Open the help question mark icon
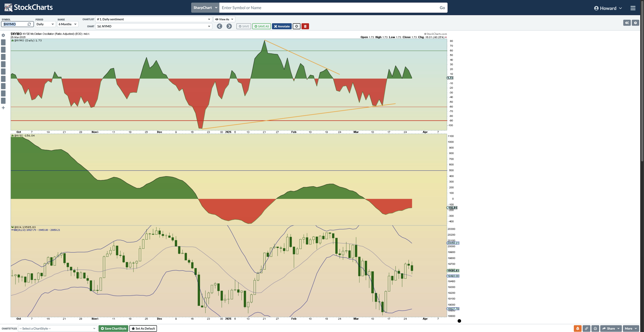This screenshot has width=644, height=332. pyautogui.click(x=635, y=23)
